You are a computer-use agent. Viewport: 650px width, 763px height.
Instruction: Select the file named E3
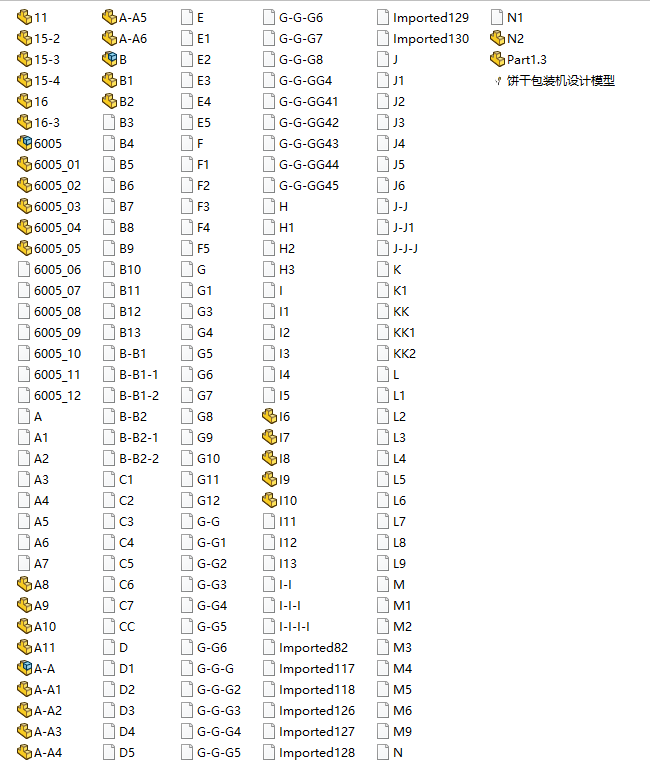coord(204,80)
